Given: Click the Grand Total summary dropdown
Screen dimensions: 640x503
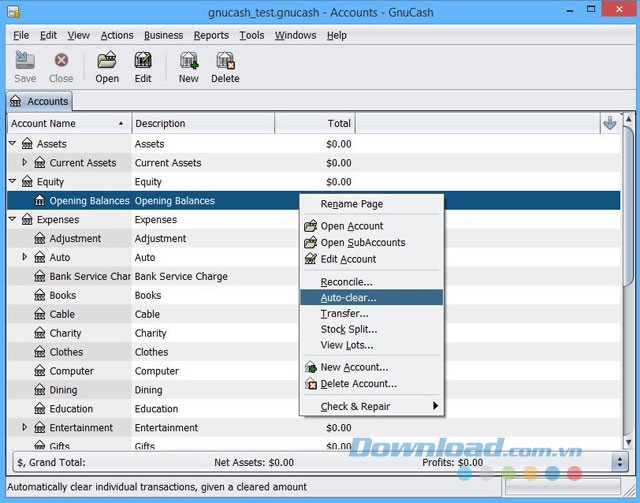Looking at the screenshot, I should coord(619,462).
